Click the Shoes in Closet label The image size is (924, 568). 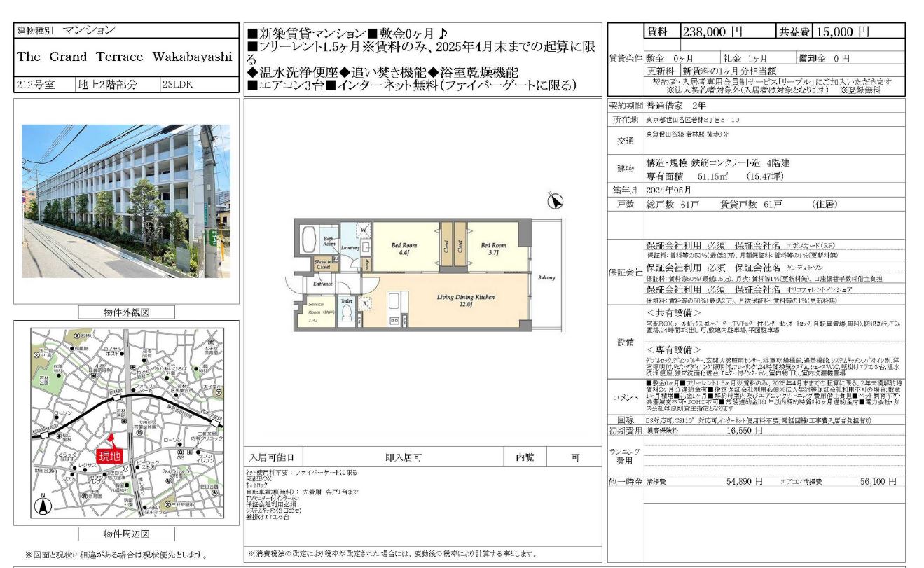pyautogui.click(x=323, y=263)
